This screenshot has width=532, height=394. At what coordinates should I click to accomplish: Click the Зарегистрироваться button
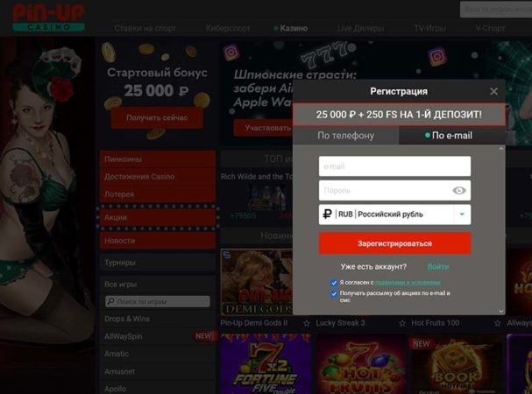pyautogui.click(x=394, y=243)
